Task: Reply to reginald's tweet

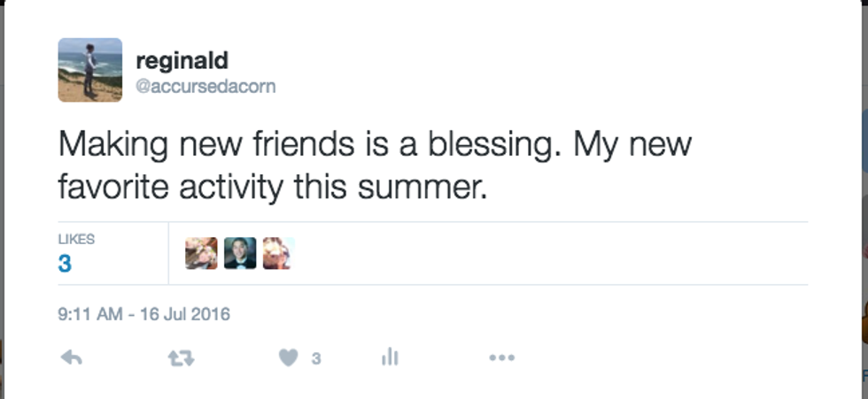Action: (71, 357)
